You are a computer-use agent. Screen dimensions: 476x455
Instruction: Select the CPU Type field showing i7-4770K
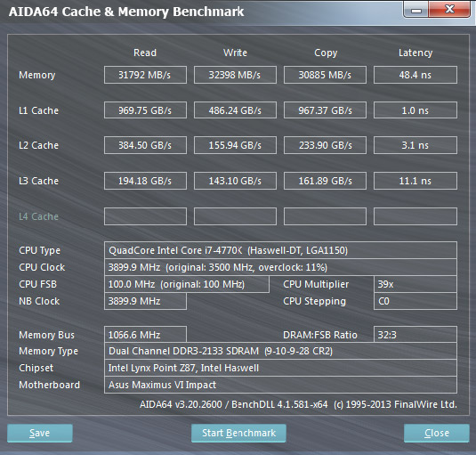280,250
